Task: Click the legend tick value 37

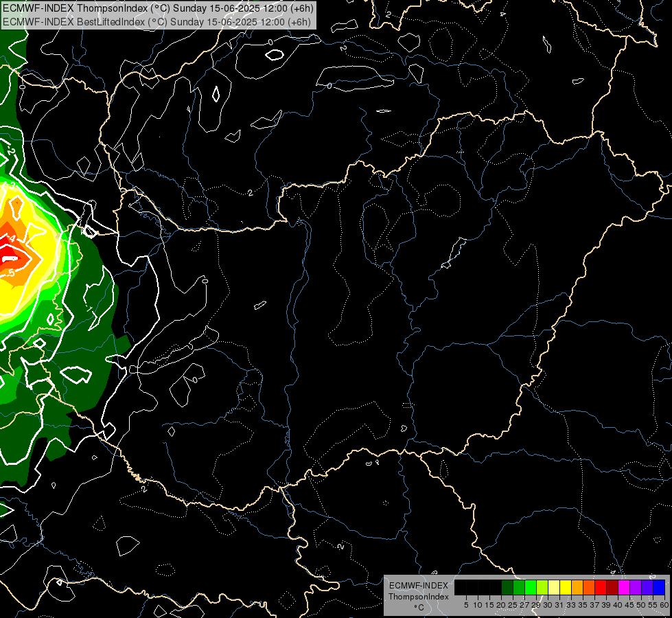Action: click(x=594, y=605)
